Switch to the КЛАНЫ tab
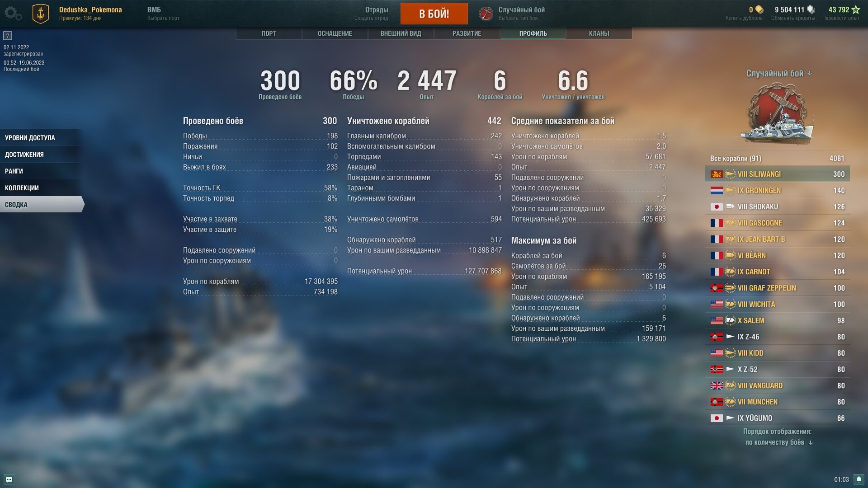 coord(599,33)
